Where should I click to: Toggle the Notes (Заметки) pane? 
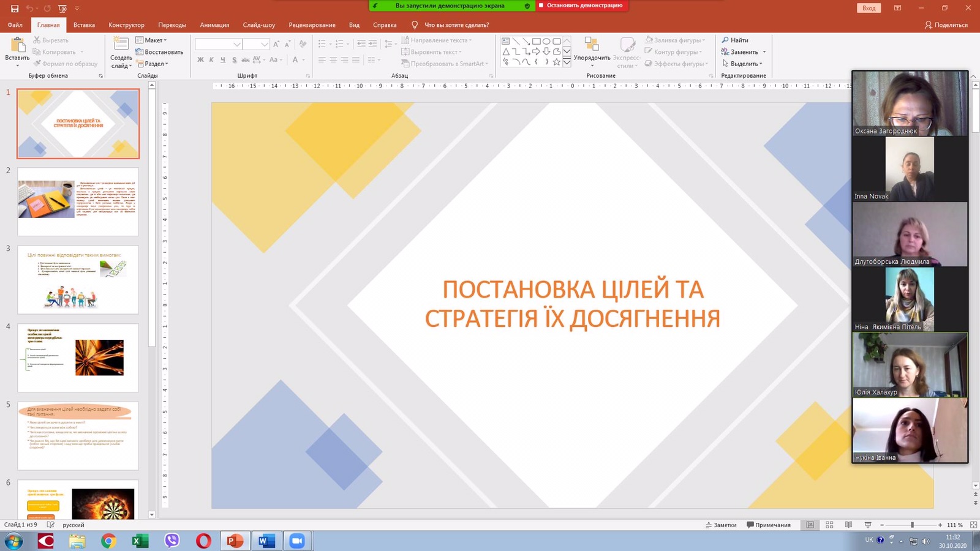[x=721, y=525]
